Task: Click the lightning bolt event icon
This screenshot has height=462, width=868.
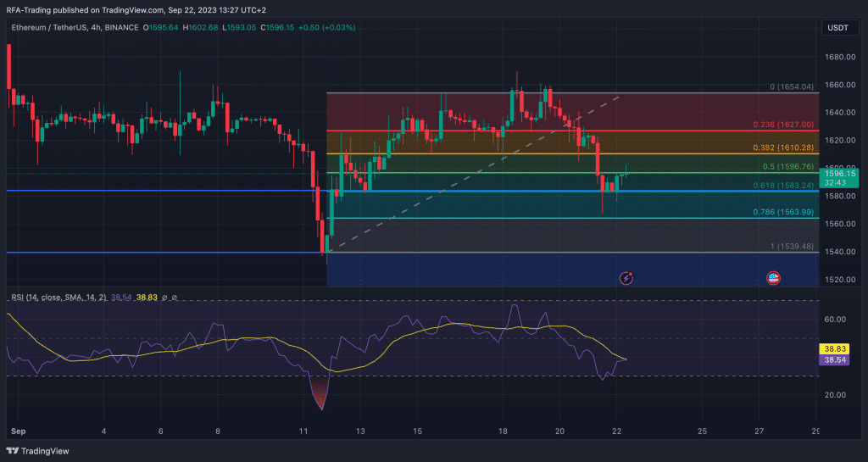Action: click(626, 278)
